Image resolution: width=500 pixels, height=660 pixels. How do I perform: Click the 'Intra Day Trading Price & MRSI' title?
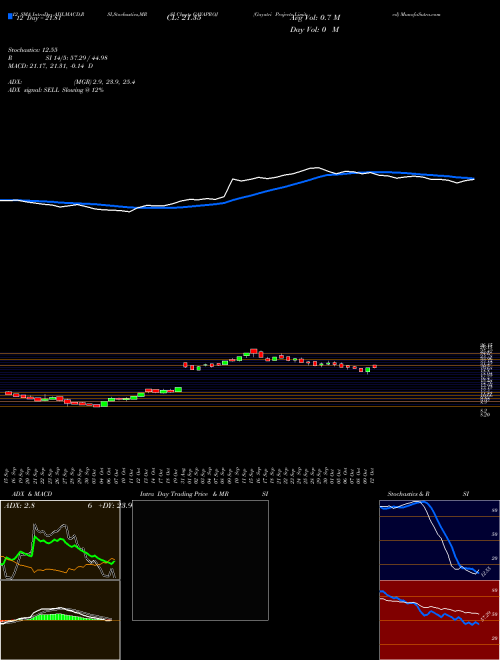pos(205,494)
